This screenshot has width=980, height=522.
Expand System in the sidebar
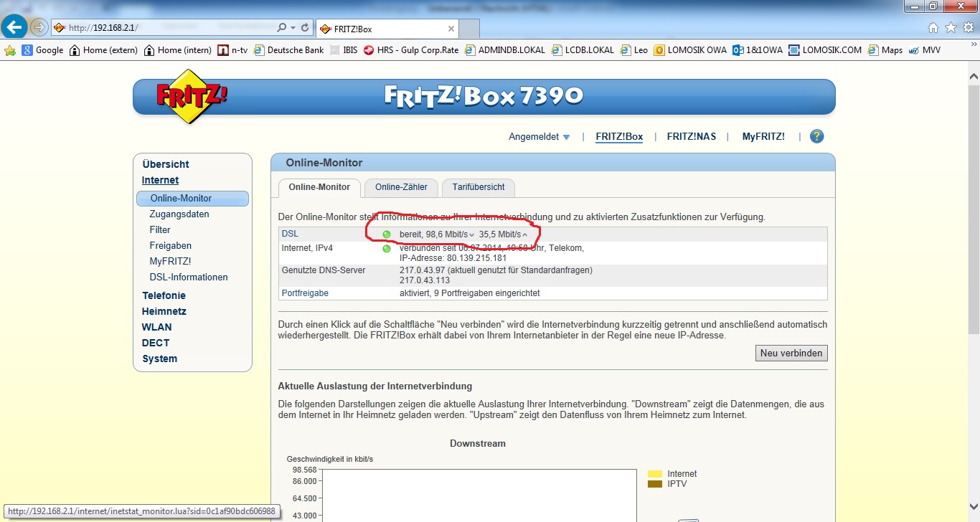point(159,359)
